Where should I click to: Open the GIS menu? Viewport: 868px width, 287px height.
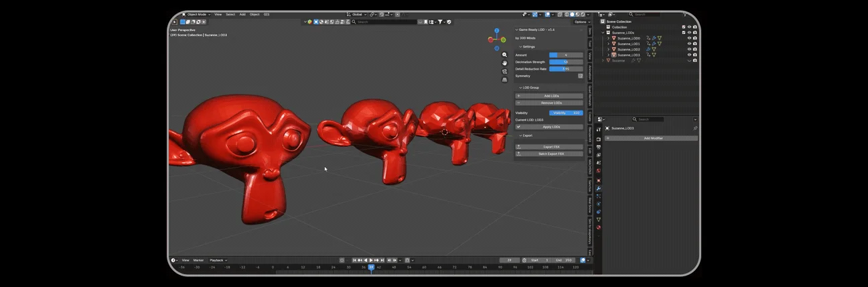[x=267, y=14]
